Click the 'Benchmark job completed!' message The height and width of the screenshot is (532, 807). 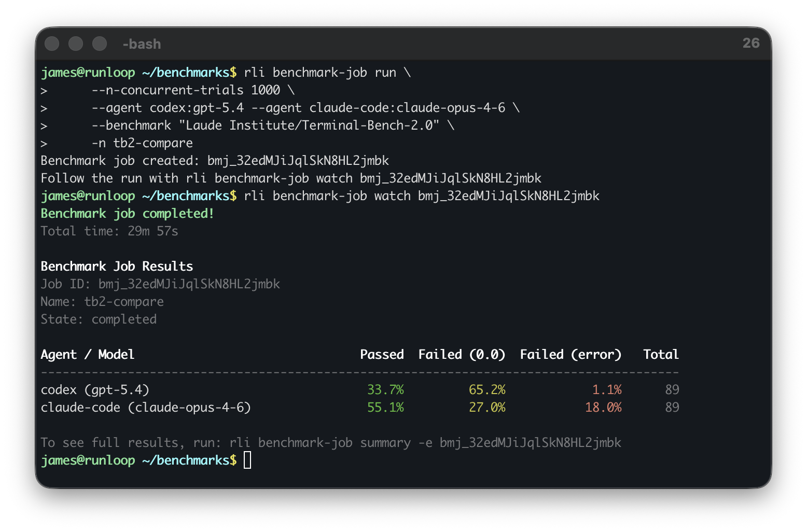coord(128,214)
